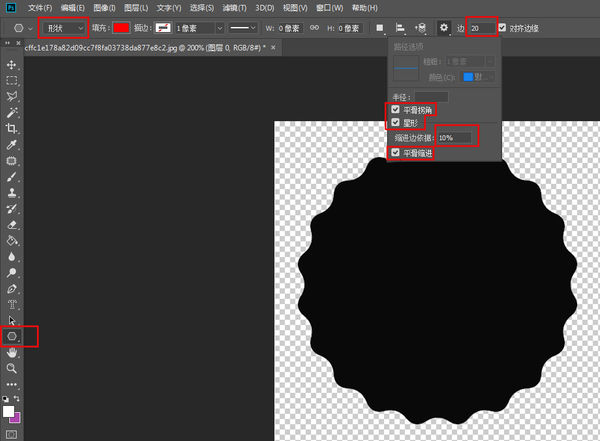Viewport: 600px width, 441px height.
Task: Toggle the 星形 checkbox
Action: [x=395, y=122]
